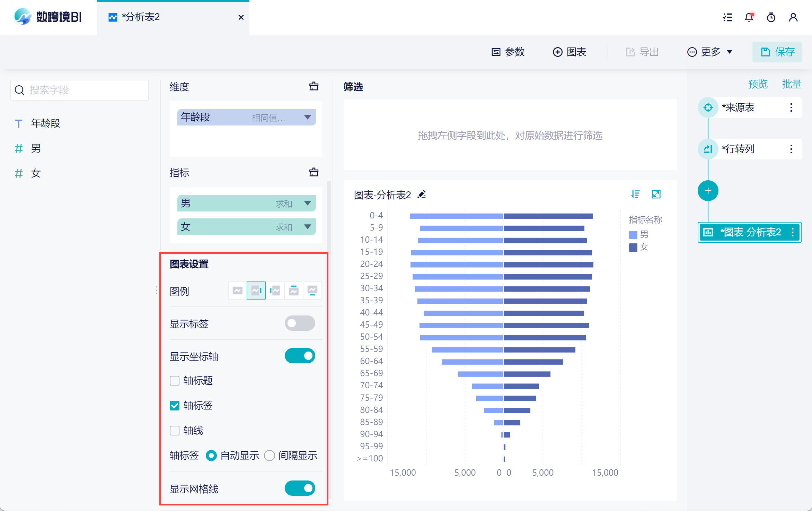Click the chart sort icon
The width and height of the screenshot is (812, 511).
635,194
